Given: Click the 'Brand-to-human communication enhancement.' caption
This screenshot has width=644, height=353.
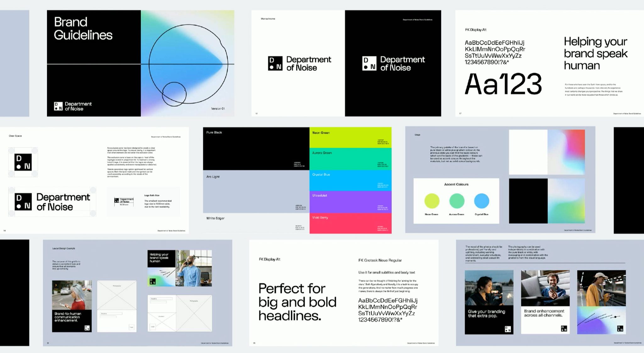Looking at the screenshot, I should tap(68, 317).
